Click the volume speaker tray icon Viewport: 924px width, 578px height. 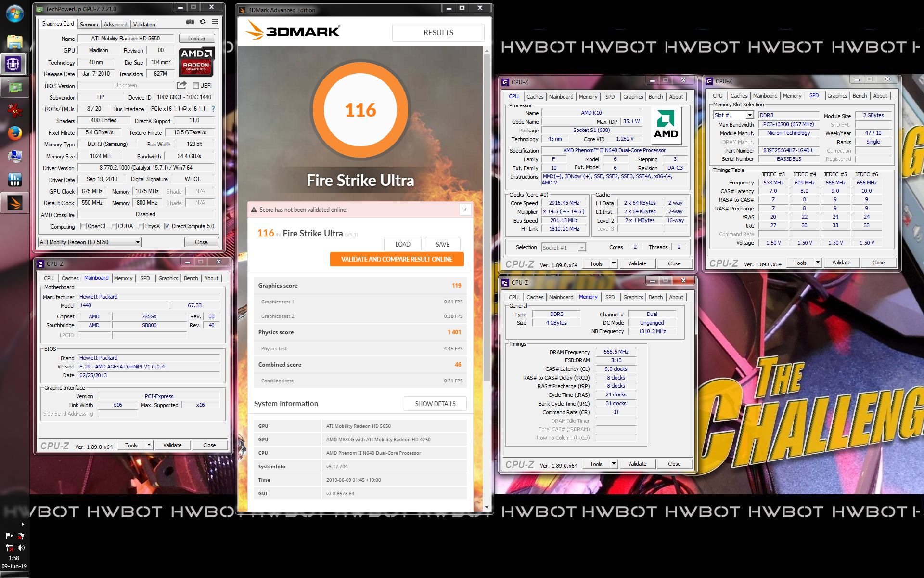tap(21, 548)
